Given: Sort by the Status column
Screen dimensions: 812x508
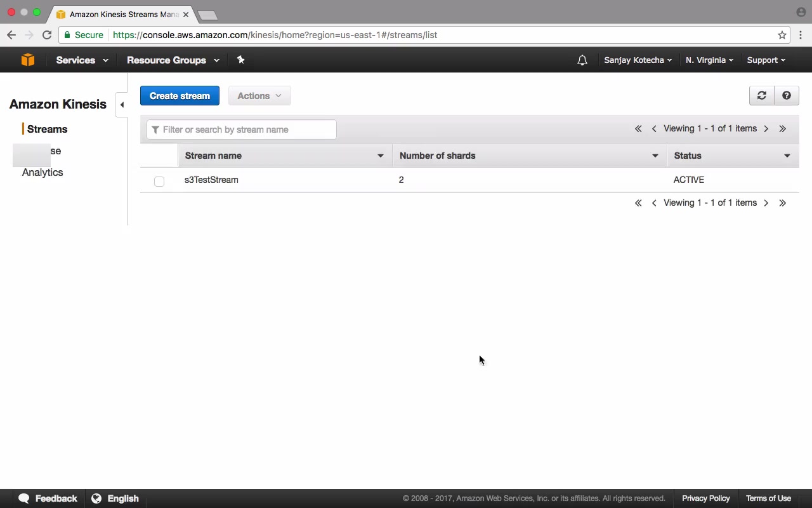Looking at the screenshot, I should tap(733, 156).
